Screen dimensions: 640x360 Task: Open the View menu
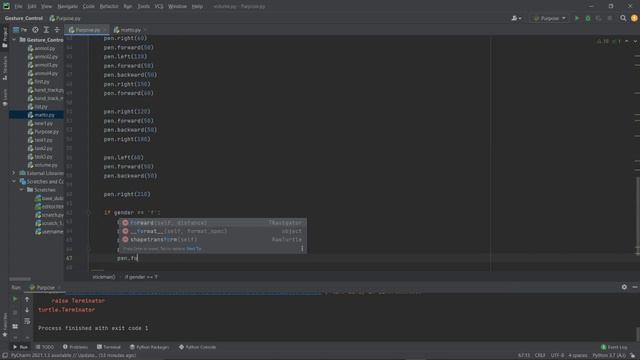coord(46,7)
